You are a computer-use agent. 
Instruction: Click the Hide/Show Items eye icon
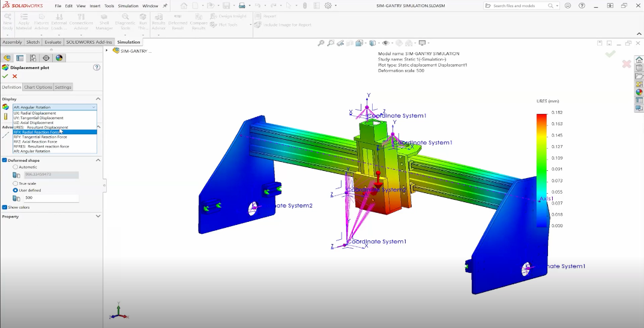385,43
